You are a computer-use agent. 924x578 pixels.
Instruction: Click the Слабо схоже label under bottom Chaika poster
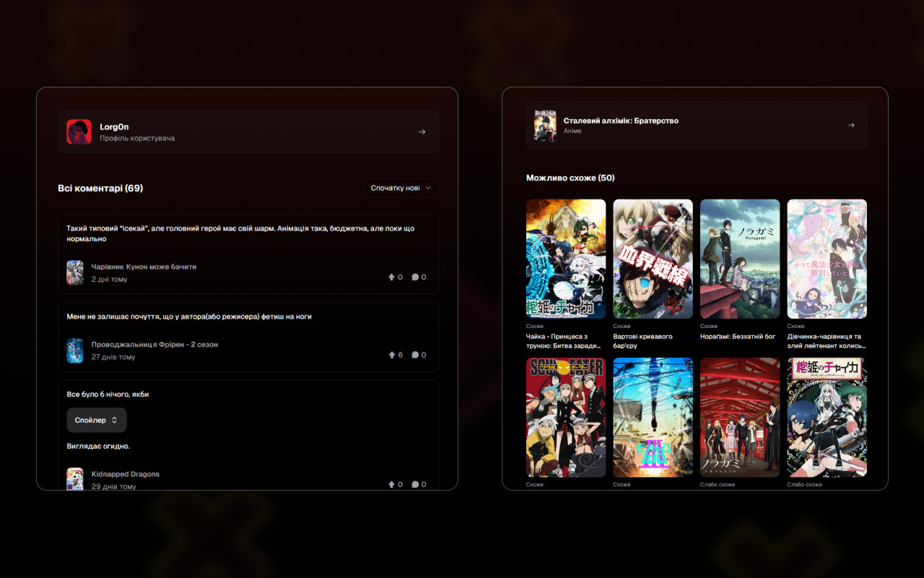point(805,484)
